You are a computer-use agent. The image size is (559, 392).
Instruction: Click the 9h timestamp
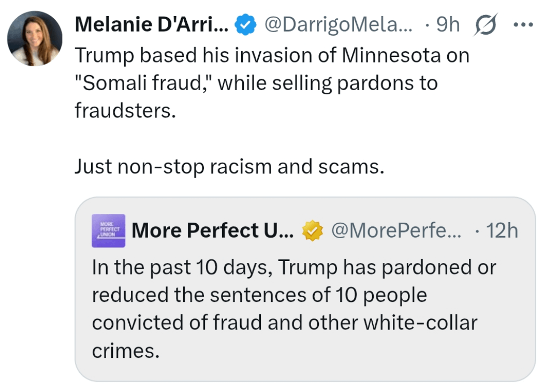click(x=448, y=24)
